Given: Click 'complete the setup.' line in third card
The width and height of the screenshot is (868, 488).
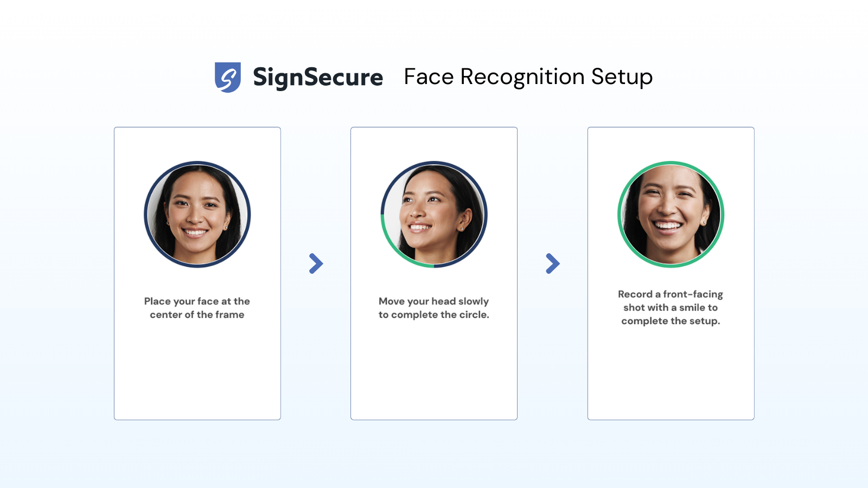Looking at the screenshot, I should pos(671,321).
